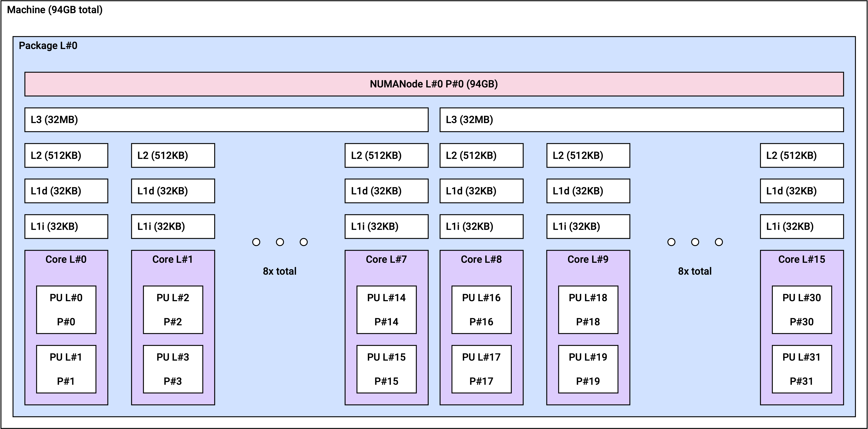This screenshot has width=868, height=429.
Task: Select L1d (32KB) cache of Core L#1
Action: pos(173,191)
